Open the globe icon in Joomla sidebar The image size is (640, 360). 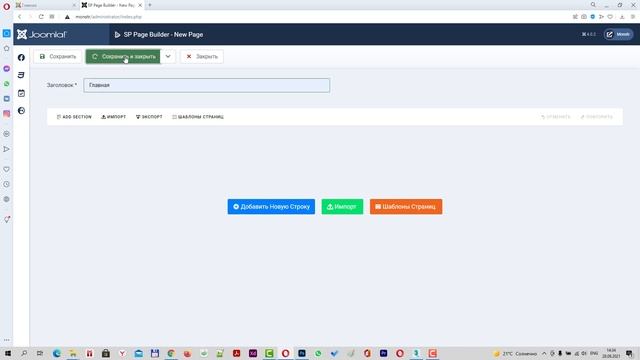[x=21, y=111]
